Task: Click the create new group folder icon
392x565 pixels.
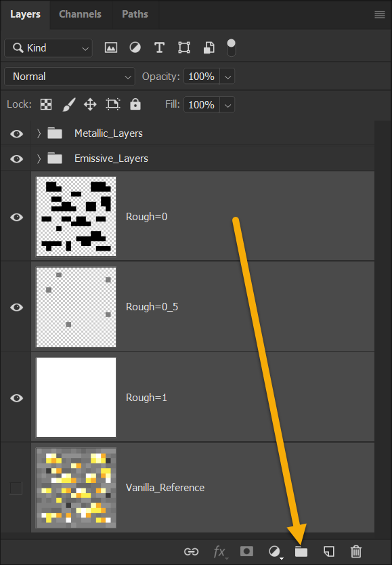Action: tap(301, 551)
